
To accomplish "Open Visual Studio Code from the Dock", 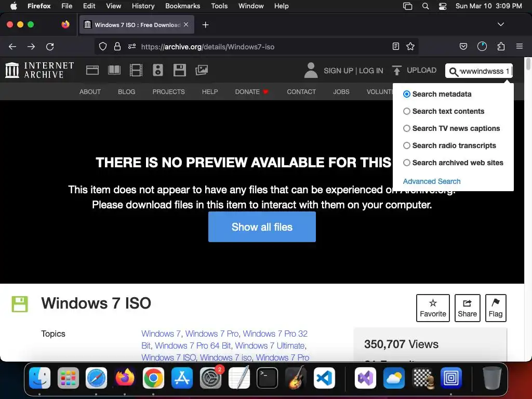I will (324, 378).
